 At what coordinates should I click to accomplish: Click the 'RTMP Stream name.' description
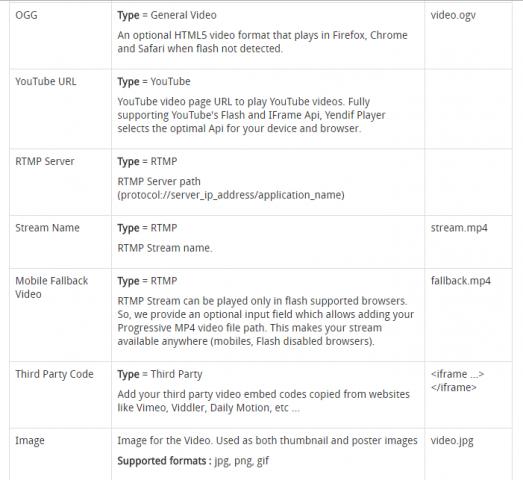tap(165, 248)
